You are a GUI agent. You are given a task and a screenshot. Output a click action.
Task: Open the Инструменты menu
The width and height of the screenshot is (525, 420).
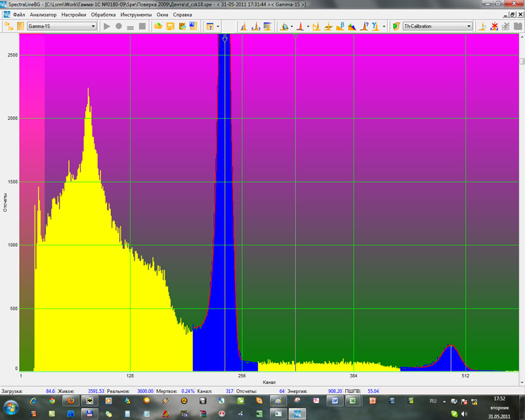136,14
